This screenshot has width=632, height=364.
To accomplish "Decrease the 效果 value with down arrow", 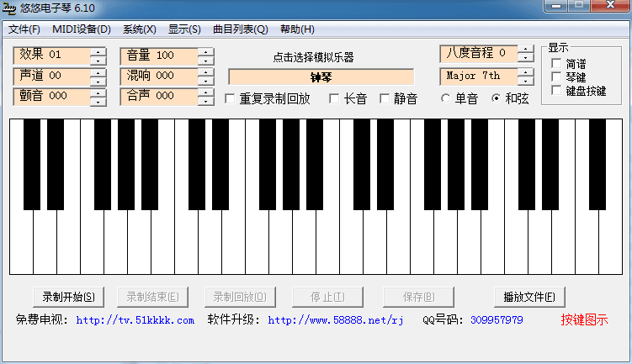I will tap(98, 61).
